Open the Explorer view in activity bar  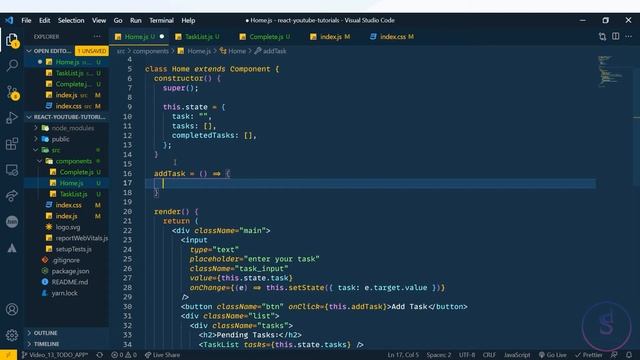pos(12,40)
